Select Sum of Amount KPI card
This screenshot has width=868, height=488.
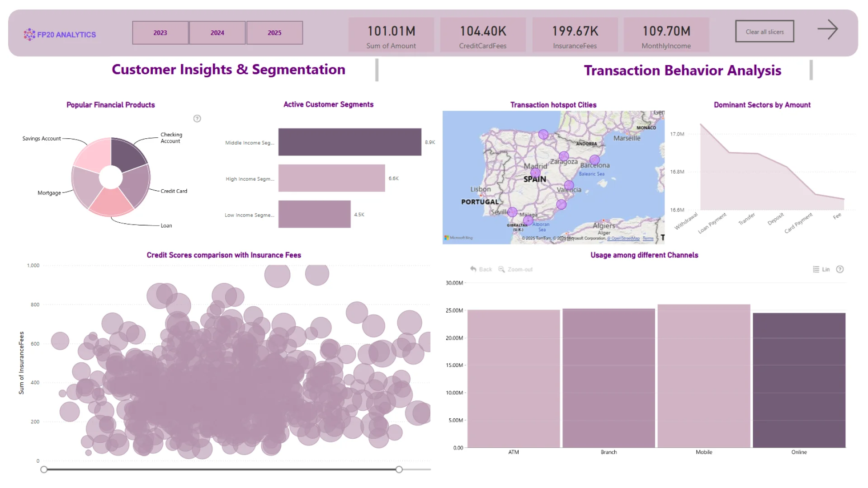(391, 35)
